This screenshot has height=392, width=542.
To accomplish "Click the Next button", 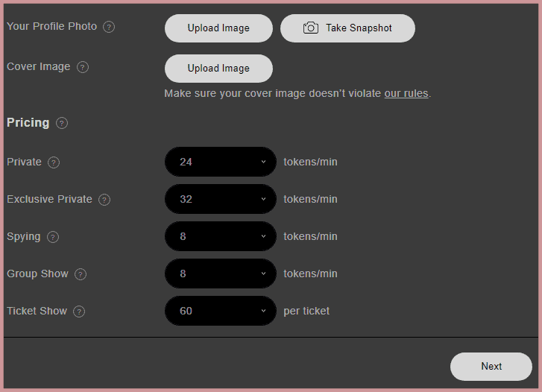I will (x=491, y=366).
